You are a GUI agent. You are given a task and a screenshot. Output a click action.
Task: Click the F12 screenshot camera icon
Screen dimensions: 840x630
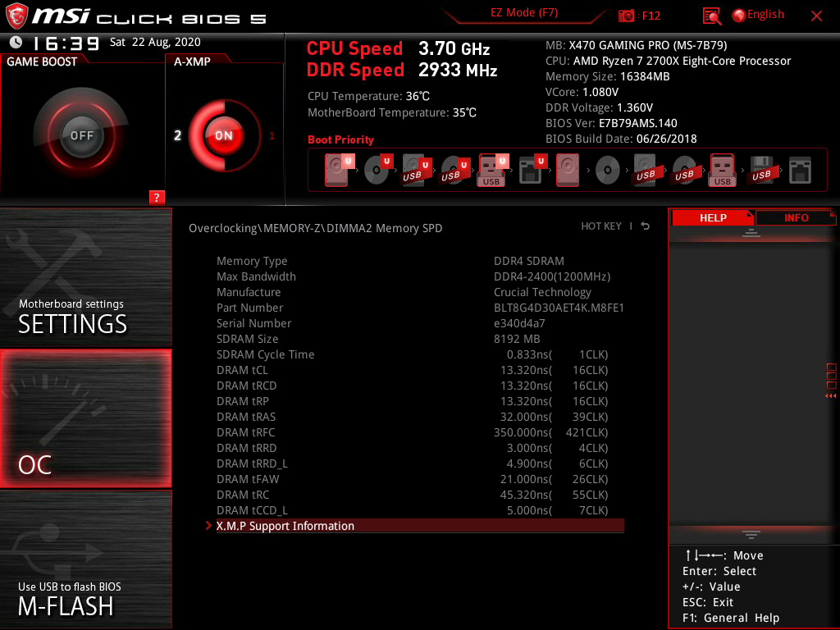(x=626, y=16)
